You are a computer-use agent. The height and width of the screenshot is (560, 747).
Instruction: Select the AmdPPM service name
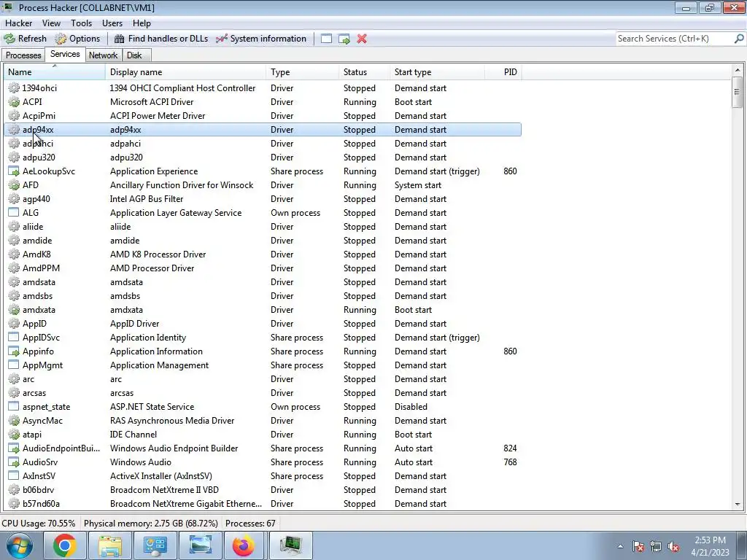41,268
